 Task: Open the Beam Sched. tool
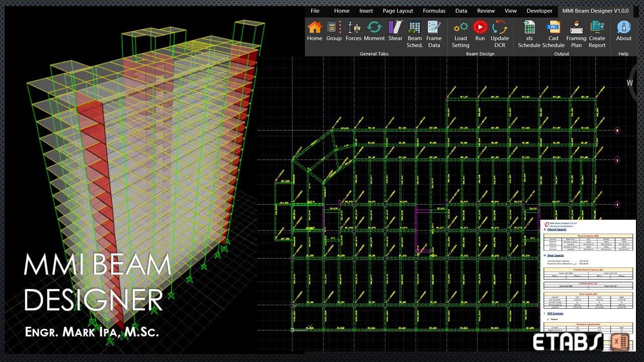tap(415, 34)
